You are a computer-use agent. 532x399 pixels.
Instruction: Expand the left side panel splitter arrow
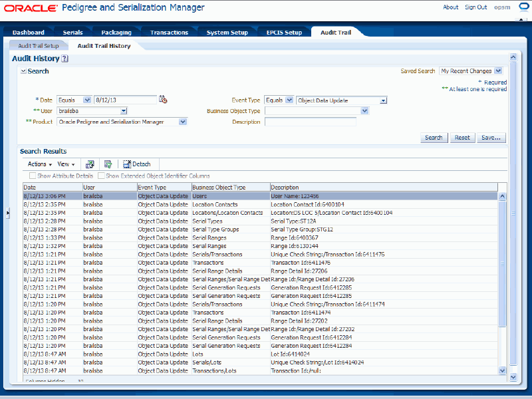[x=8, y=213]
